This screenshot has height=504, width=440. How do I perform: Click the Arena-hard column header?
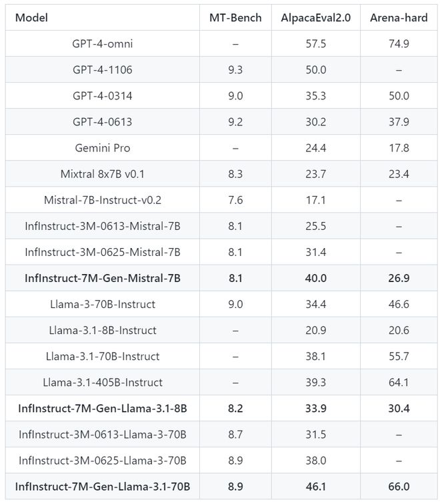pos(399,18)
